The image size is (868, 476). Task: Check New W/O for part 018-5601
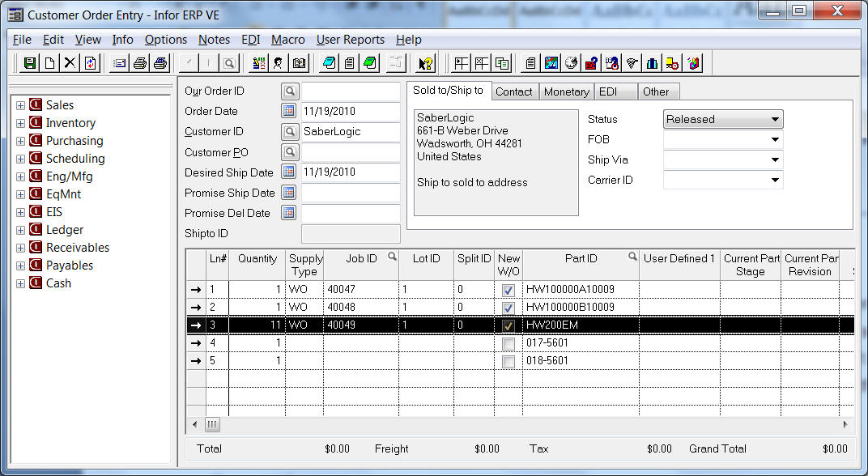508,361
